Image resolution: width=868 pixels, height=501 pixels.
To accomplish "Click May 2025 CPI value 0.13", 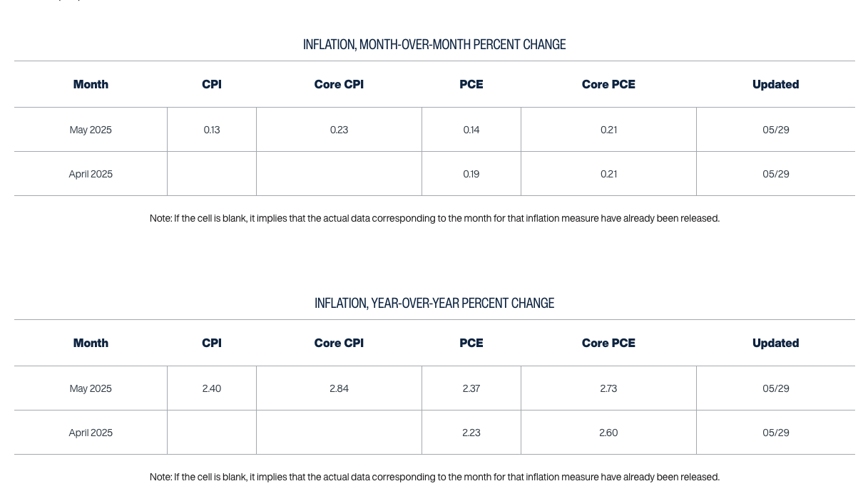I will coord(212,130).
